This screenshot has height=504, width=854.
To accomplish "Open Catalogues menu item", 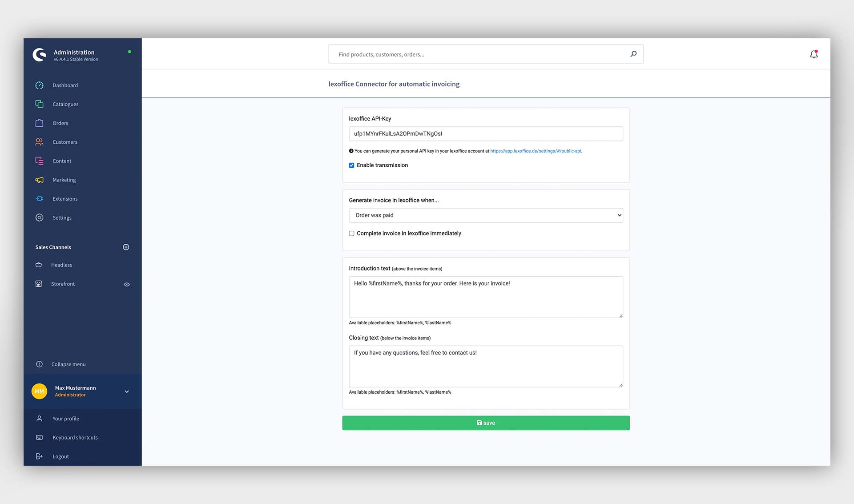I will click(x=65, y=104).
